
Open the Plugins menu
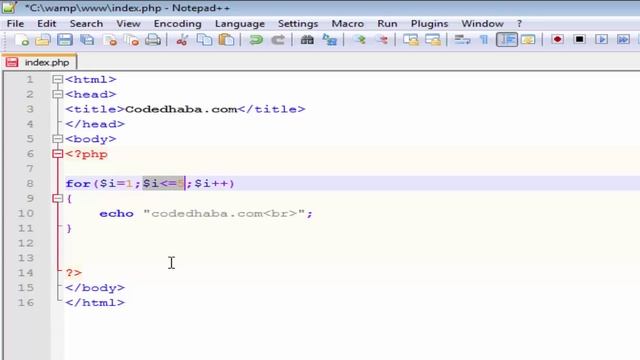(x=429, y=24)
